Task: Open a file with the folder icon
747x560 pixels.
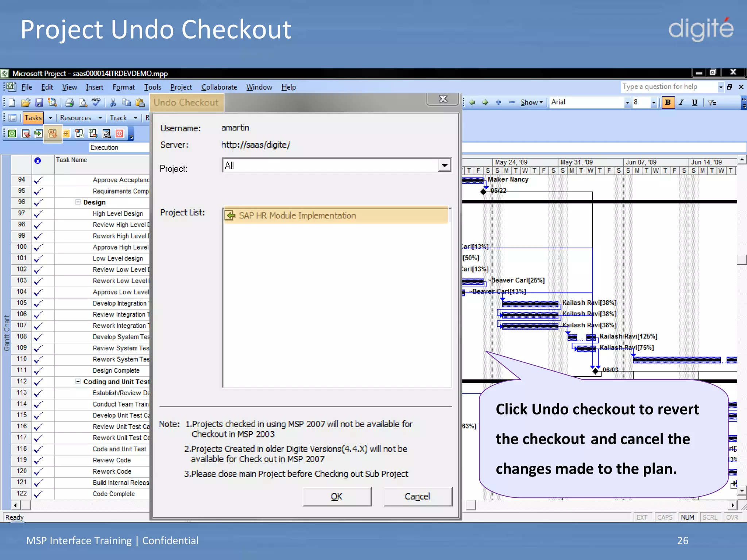Action: tap(25, 102)
